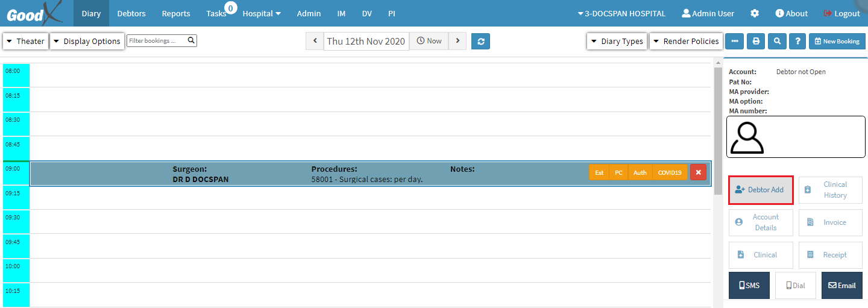Screen dimensions: 868x308
Task: Open help question mark button
Action: point(797,41)
